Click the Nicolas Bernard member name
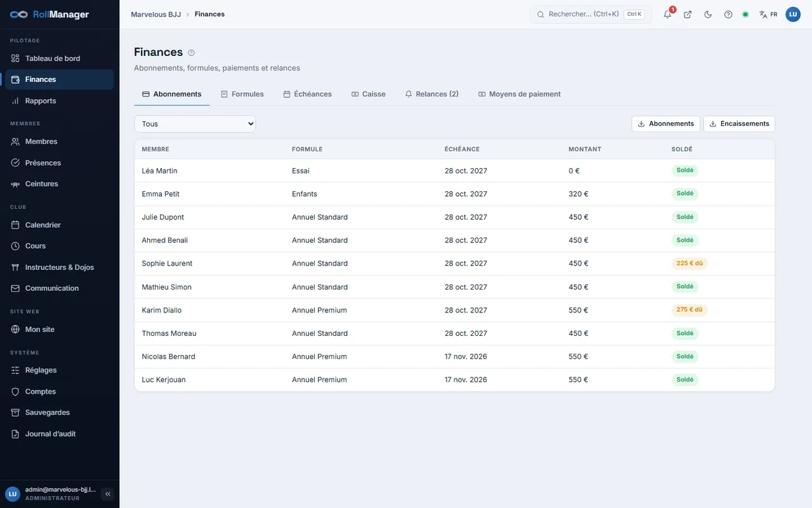812x508 pixels. coord(168,357)
